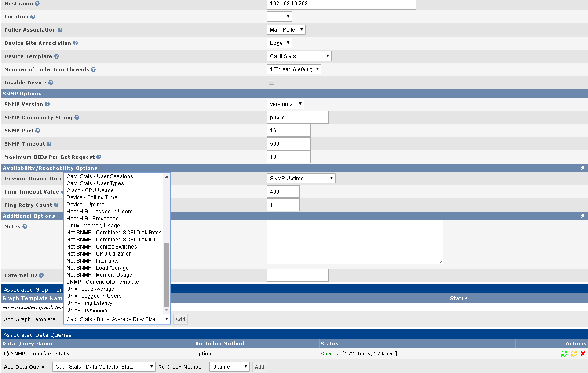Select Net-SNMP - Load Average option
The height and width of the screenshot is (373, 588).
(113, 268)
